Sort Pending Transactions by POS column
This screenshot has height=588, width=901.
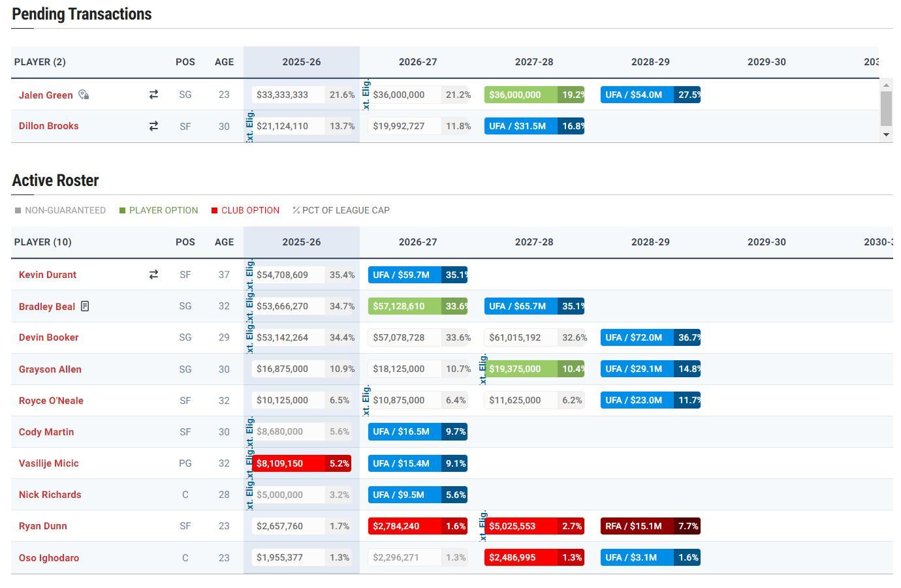click(x=185, y=62)
